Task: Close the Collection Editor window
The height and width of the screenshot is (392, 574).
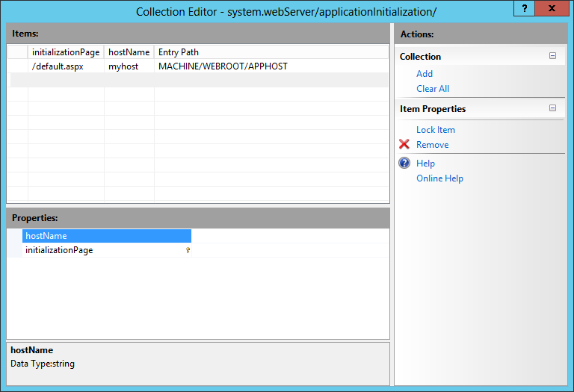Action: pyautogui.click(x=552, y=10)
